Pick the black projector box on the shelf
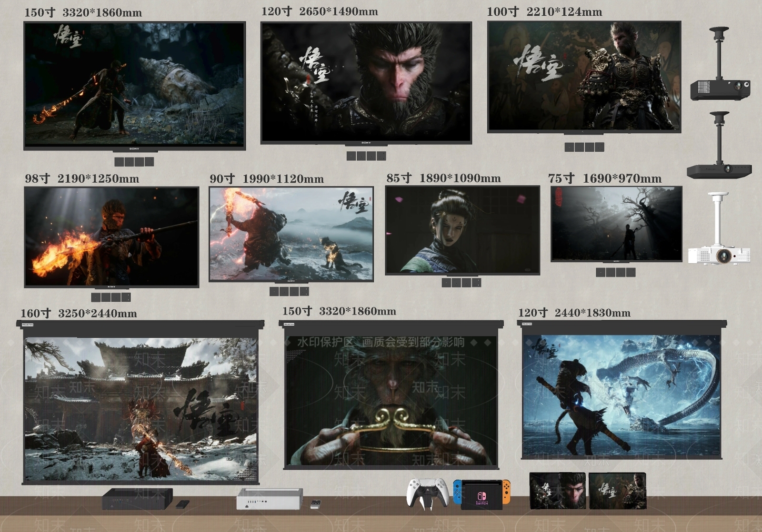The width and height of the screenshot is (762, 532). click(x=137, y=499)
